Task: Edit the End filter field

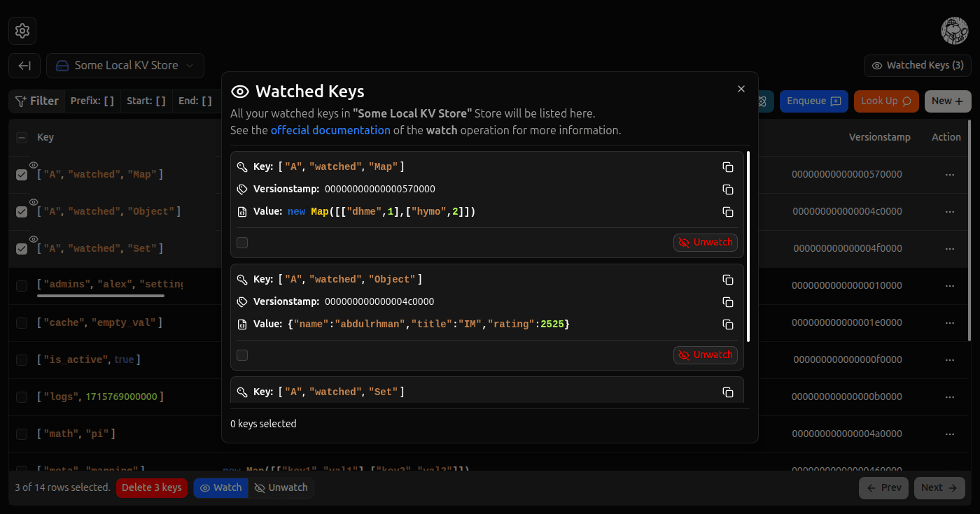Action: pos(195,101)
